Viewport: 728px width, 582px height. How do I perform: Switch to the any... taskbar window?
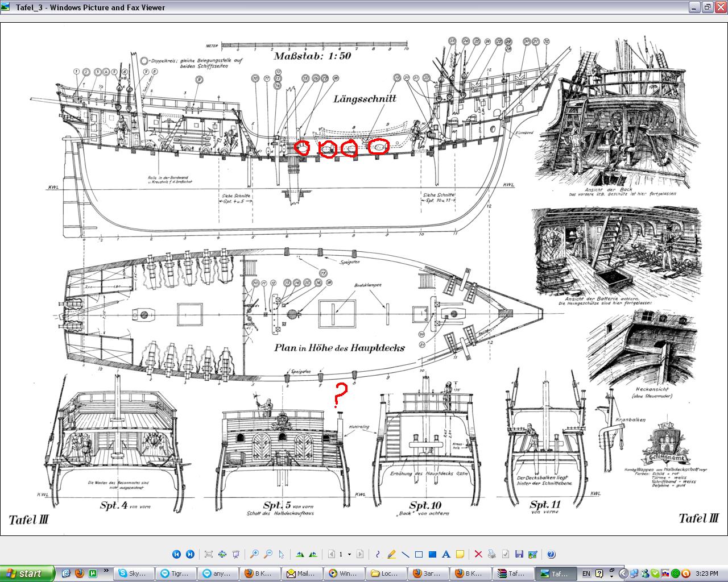(219, 573)
